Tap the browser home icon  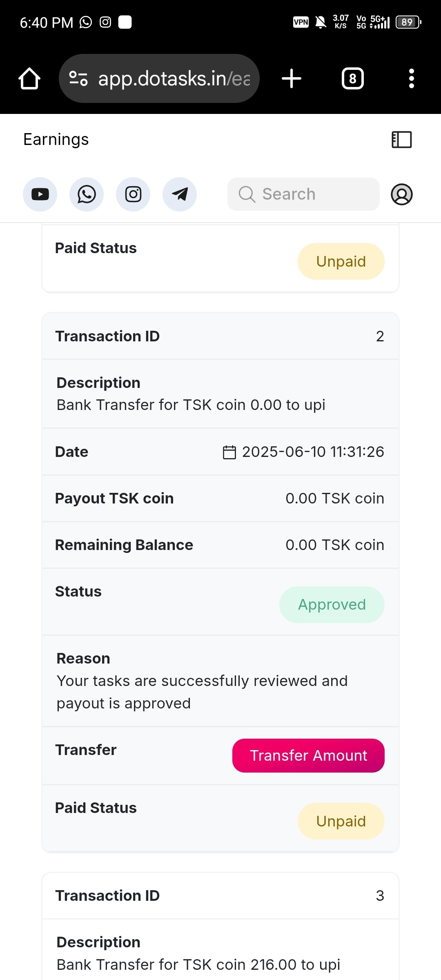[x=29, y=78]
